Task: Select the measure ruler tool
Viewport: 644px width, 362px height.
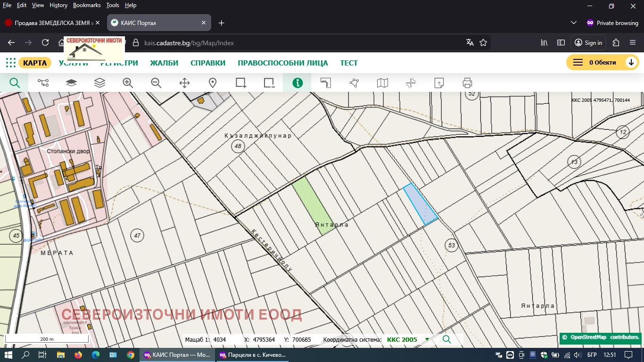Action: [326, 83]
